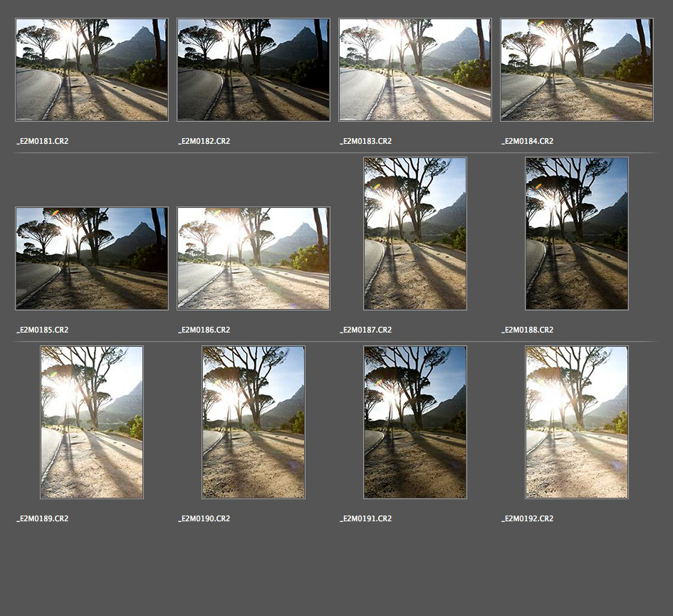Select thumbnail image _E2M0182.CR2
673x616 pixels.
pos(254,70)
